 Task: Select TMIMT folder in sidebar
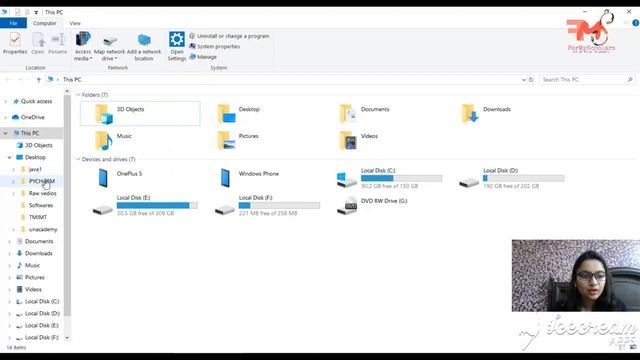(x=38, y=217)
